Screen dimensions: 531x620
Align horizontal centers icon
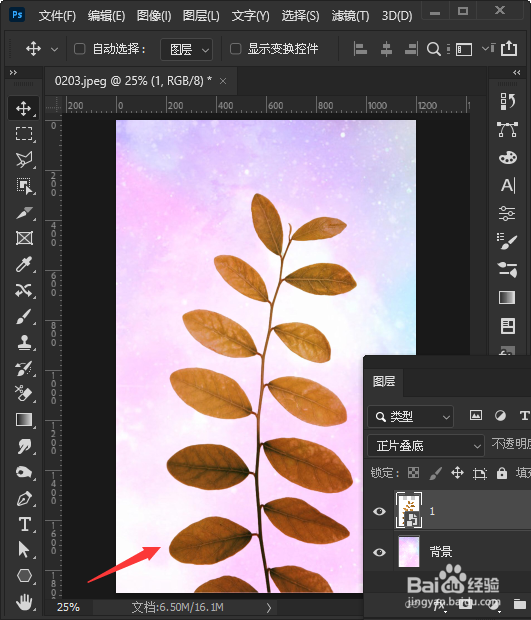click(386, 49)
